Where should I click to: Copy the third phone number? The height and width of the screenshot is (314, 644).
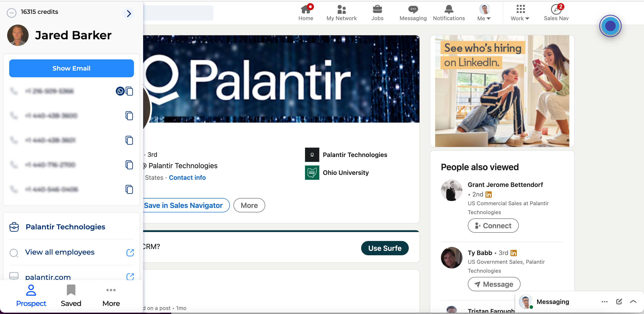(x=129, y=140)
